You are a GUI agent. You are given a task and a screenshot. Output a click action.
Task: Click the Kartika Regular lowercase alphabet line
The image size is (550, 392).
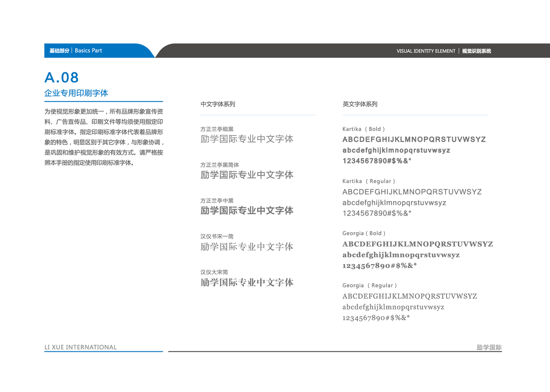(394, 203)
